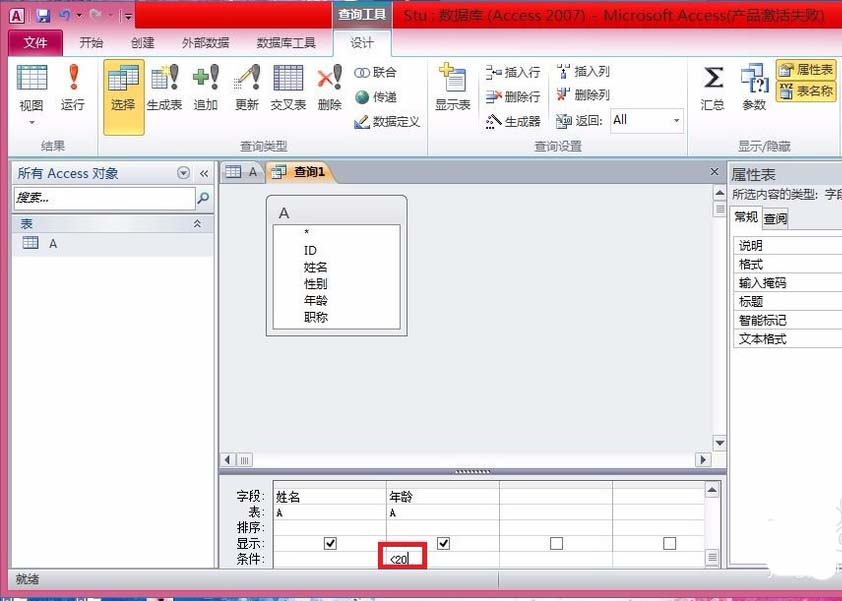Screen dimensions: 842x601
Task: Open the 生成器 builder
Action: coord(513,121)
